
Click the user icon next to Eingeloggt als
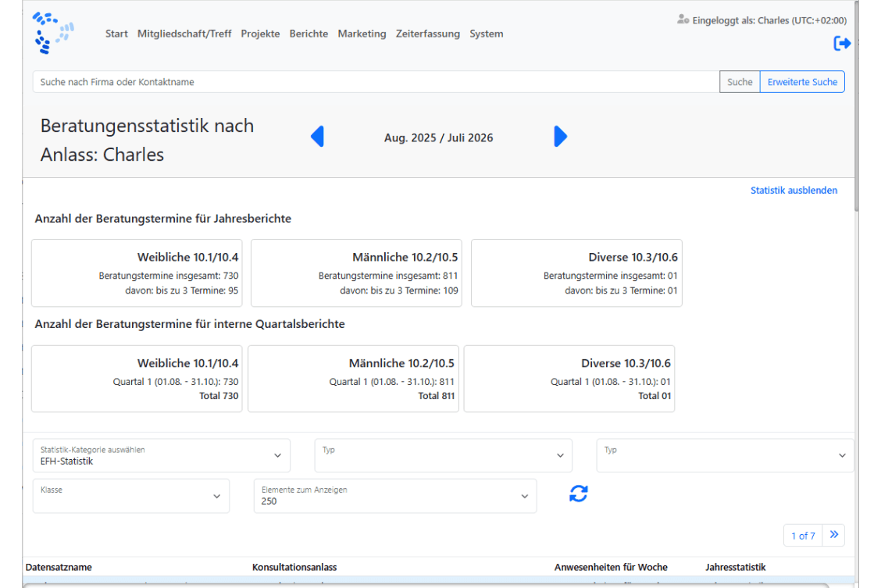683,20
